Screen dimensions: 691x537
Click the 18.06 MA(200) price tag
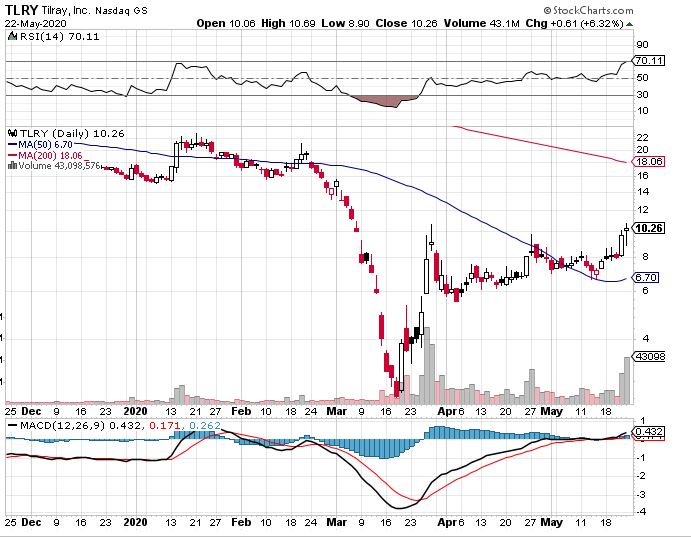(648, 162)
